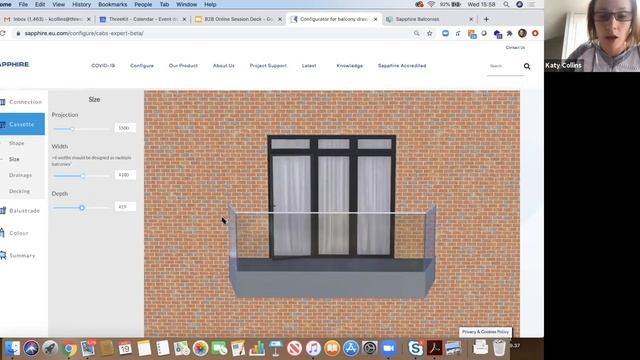Click the Contact Us link
The height and width of the screenshot is (360, 640).
point(515,48)
